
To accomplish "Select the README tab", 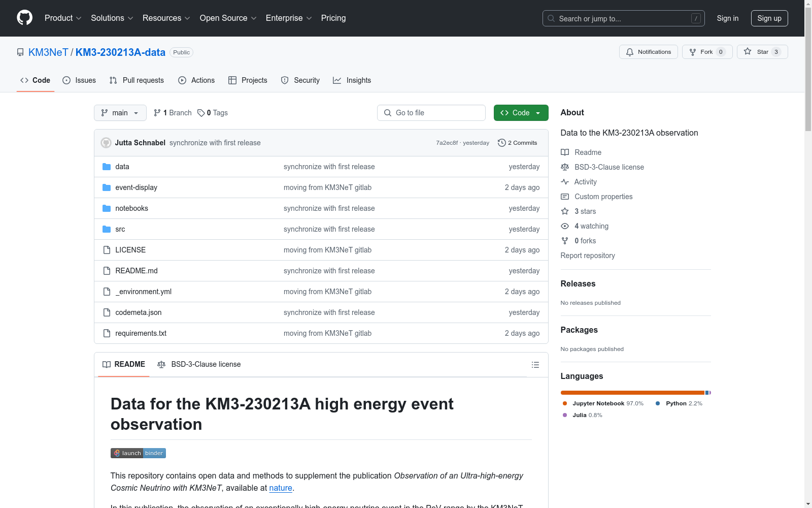I will [x=124, y=364].
